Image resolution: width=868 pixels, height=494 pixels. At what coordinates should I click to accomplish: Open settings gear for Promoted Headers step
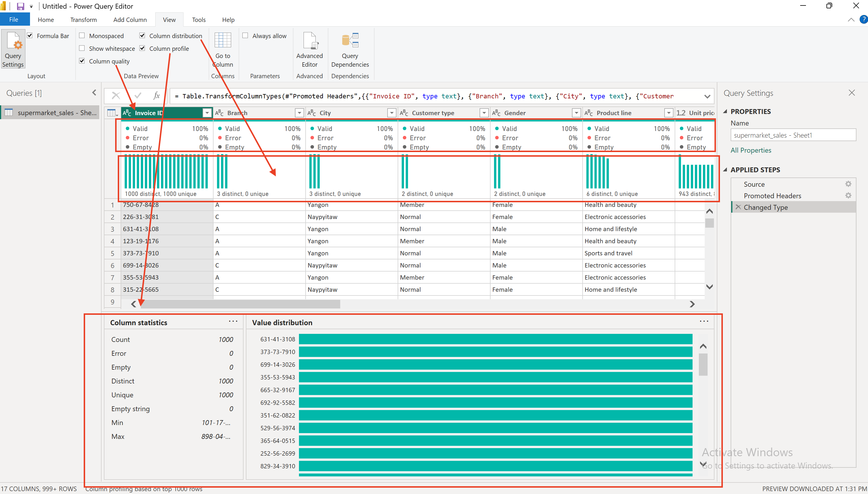tap(848, 195)
